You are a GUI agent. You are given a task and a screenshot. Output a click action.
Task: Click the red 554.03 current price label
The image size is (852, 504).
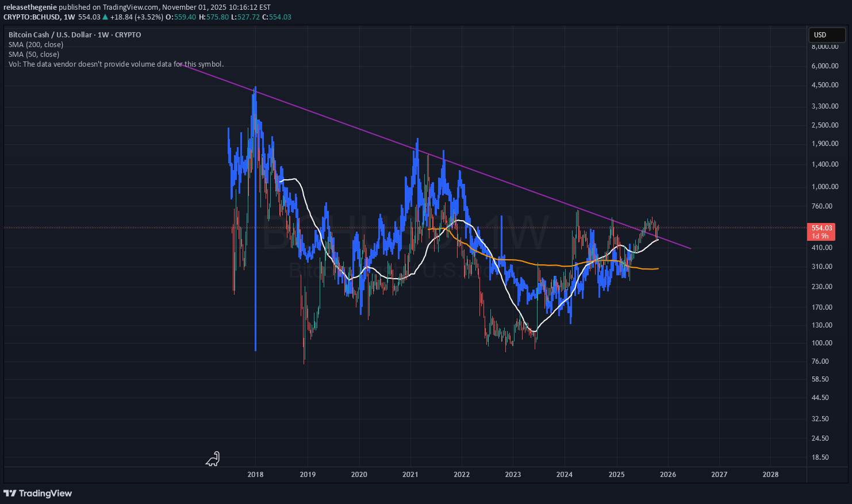click(x=822, y=228)
